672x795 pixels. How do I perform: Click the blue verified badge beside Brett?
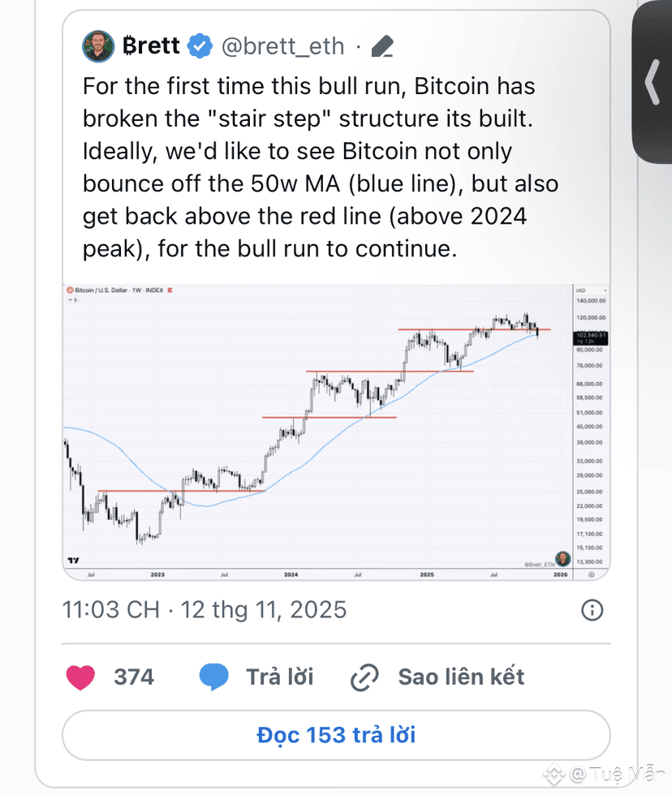[200, 46]
